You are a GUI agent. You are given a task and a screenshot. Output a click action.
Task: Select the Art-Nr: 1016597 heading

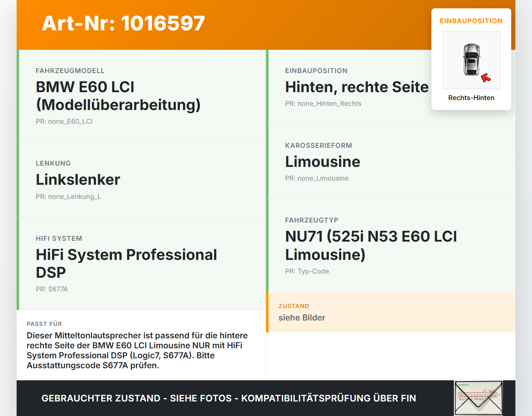coord(123,23)
